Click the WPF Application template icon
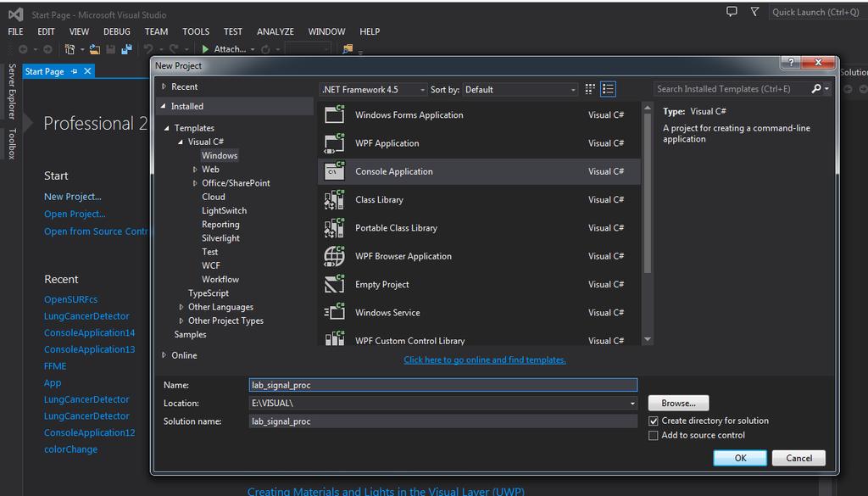The height and width of the screenshot is (496, 868). 334,142
